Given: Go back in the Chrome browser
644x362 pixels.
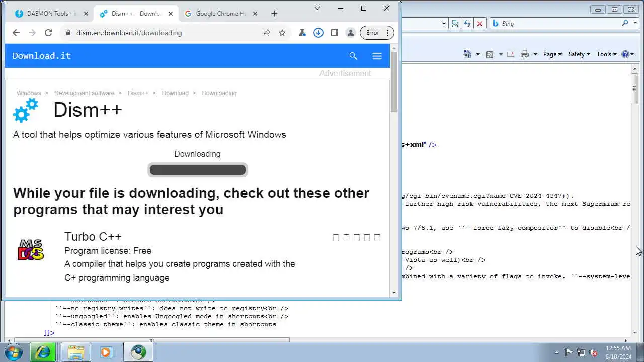Looking at the screenshot, I should pos(16,33).
